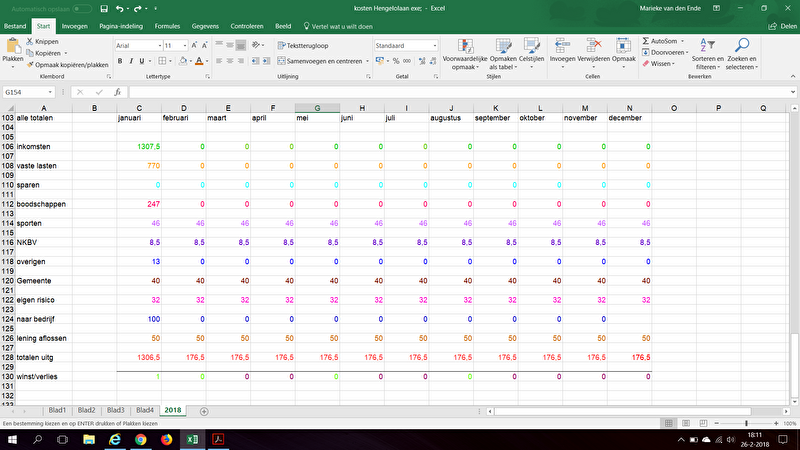Viewport: 800px width, 450px height.
Task: Click the formula bar input
Action: (x=458, y=92)
